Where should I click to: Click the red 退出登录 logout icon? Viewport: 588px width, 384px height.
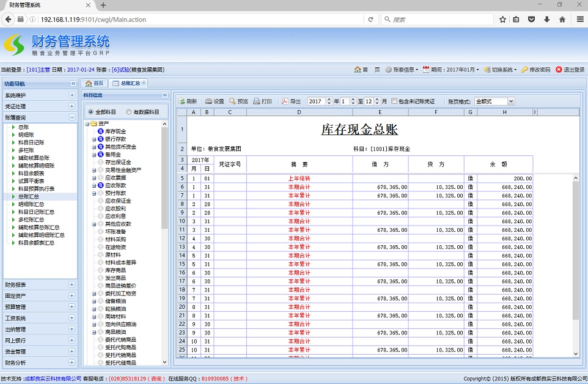tap(559, 70)
